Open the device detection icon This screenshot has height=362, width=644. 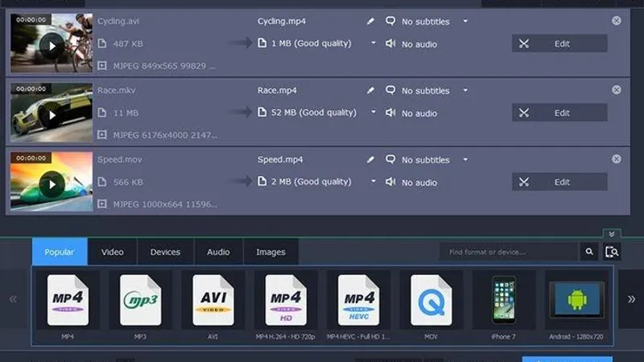(x=613, y=253)
